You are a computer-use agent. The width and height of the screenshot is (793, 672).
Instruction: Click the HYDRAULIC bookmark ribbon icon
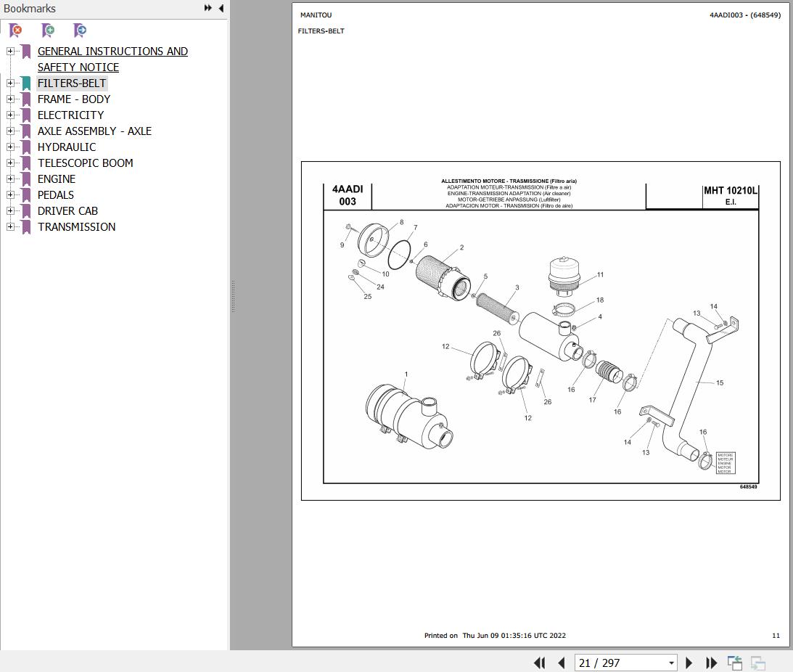tap(26, 147)
